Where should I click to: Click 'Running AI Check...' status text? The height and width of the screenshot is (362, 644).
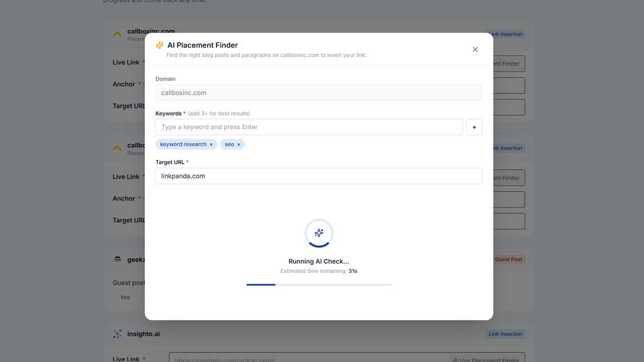pyautogui.click(x=318, y=261)
